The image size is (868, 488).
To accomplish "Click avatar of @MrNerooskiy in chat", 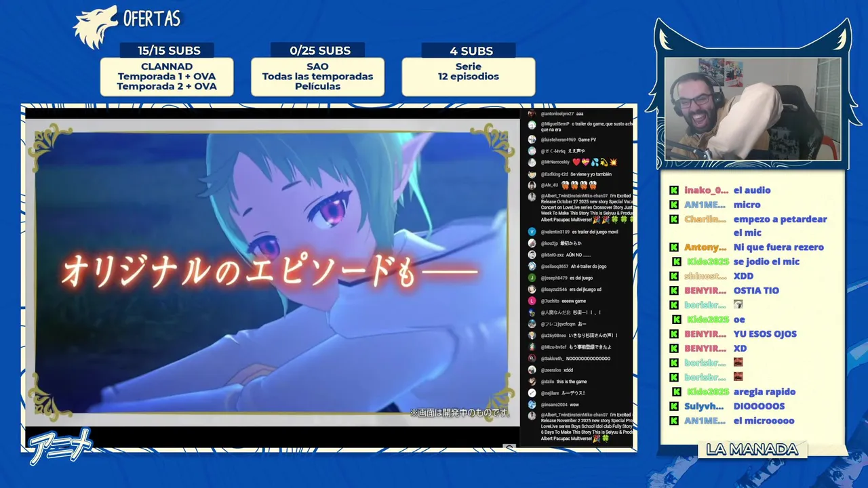I will point(532,163).
